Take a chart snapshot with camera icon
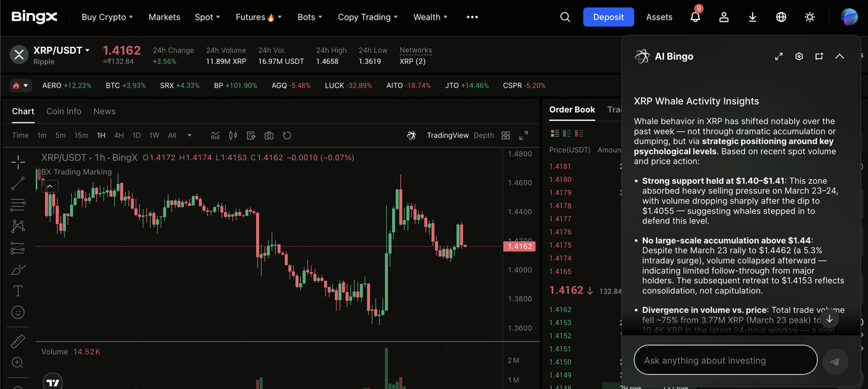Image resolution: width=868 pixels, height=389 pixels. 269,135
